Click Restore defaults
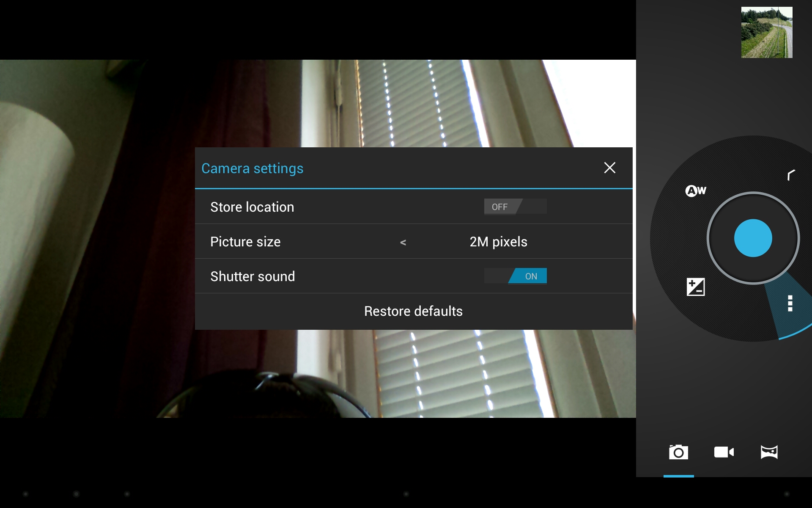812x508 pixels. [x=413, y=311]
